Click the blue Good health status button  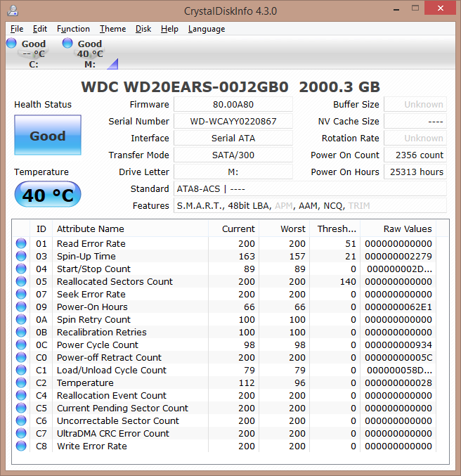(x=48, y=135)
